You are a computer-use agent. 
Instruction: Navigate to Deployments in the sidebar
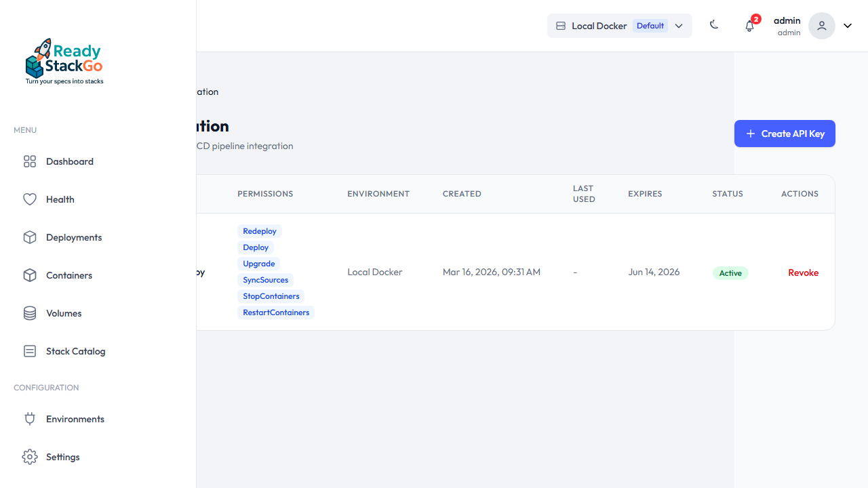click(73, 237)
